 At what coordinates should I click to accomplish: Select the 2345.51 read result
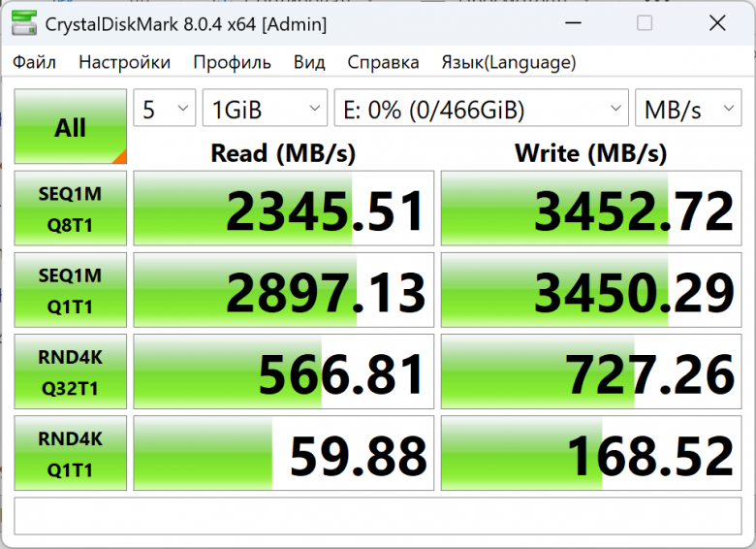pos(283,208)
